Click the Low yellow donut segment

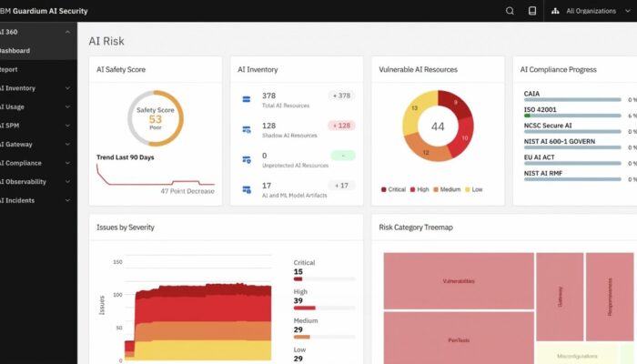(x=415, y=110)
